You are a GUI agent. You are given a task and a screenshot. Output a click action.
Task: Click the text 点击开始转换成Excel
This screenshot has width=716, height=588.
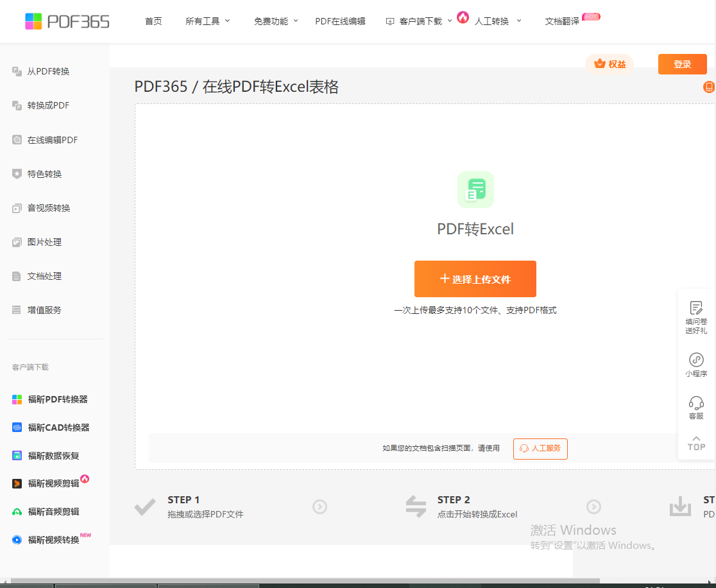click(477, 514)
